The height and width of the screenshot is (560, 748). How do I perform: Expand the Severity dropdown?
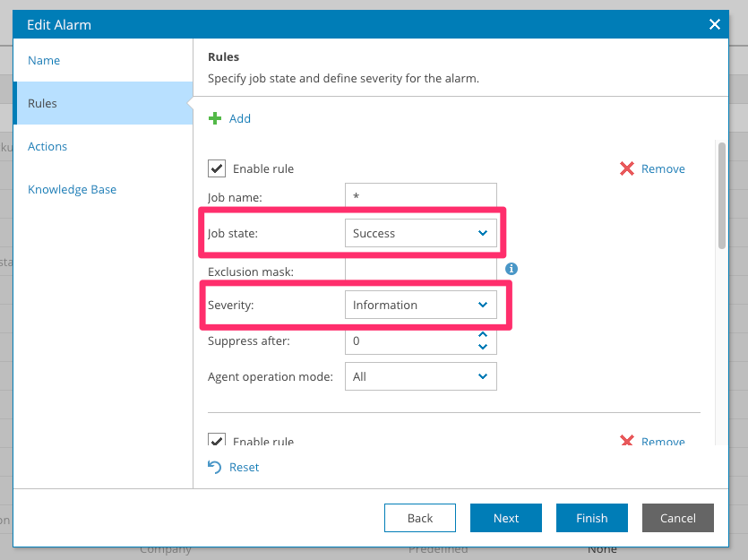coord(420,305)
